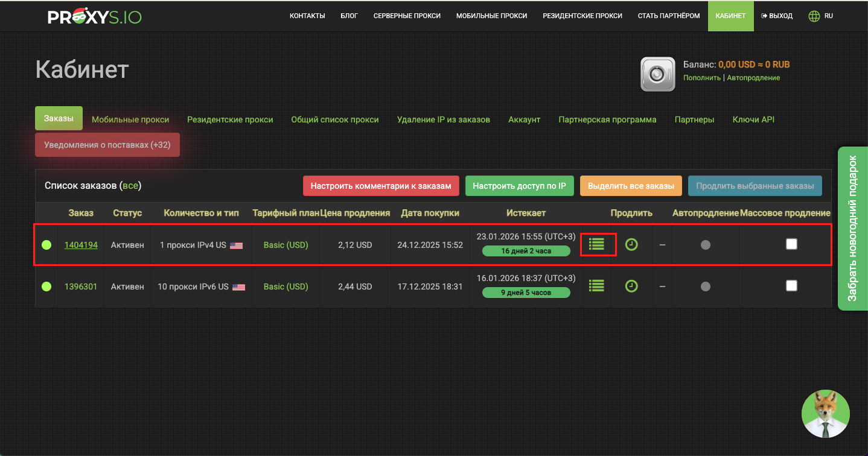Click Настроить доступ по IP button

[x=519, y=186]
